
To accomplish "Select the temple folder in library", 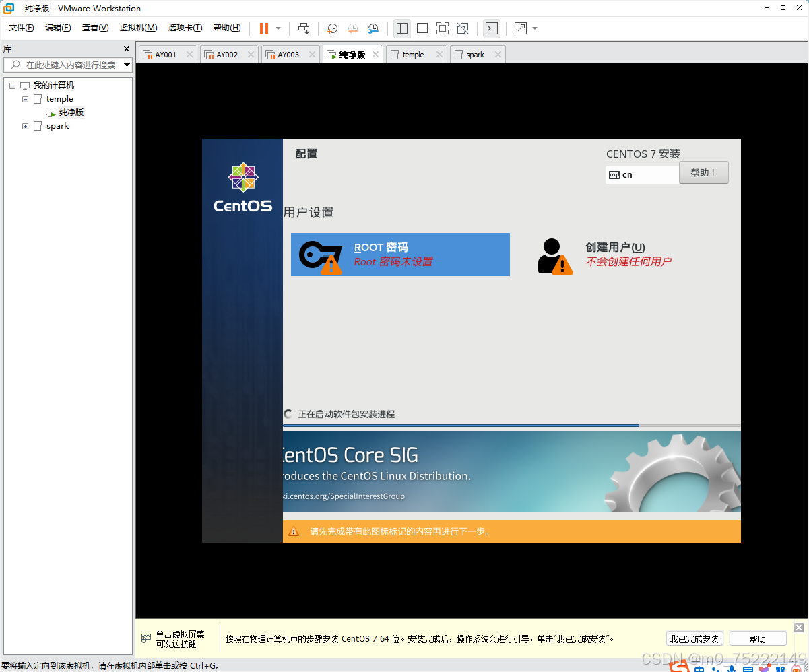I will (59, 99).
